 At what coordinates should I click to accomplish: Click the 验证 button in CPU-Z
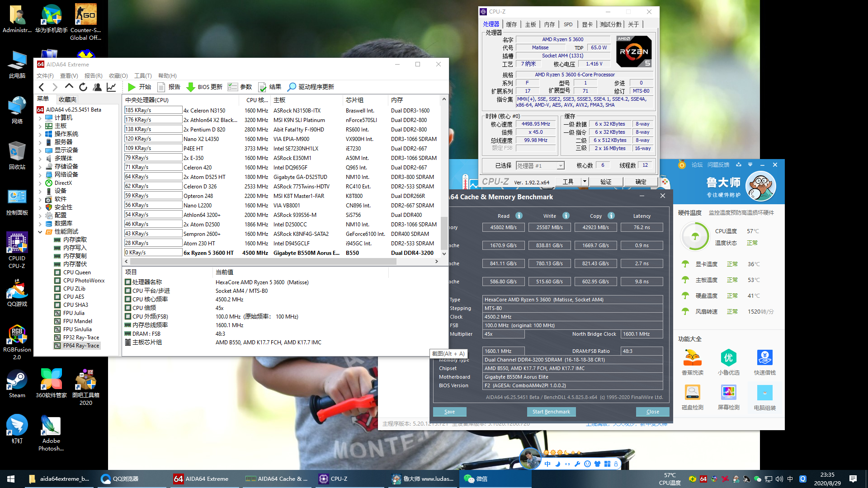point(606,182)
